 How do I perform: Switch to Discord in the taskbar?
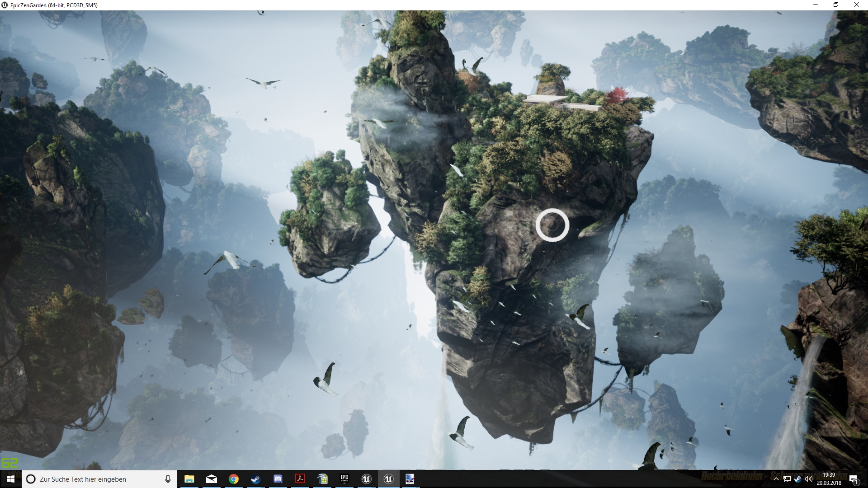click(x=278, y=479)
